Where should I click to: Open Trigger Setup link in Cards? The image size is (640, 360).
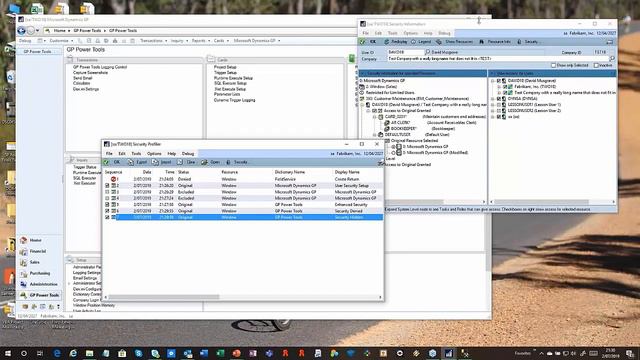click(225, 73)
